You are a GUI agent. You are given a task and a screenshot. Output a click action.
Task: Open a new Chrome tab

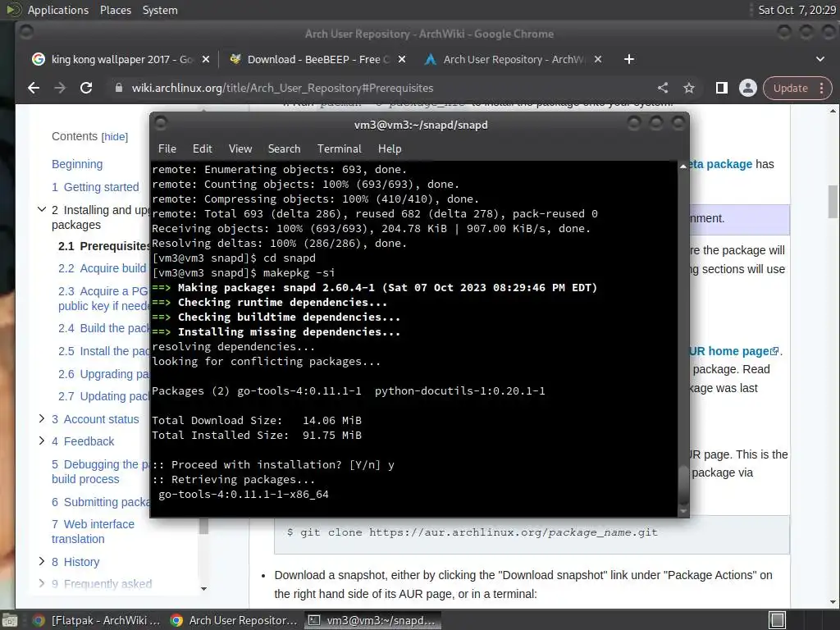click(x=629, y=59)
